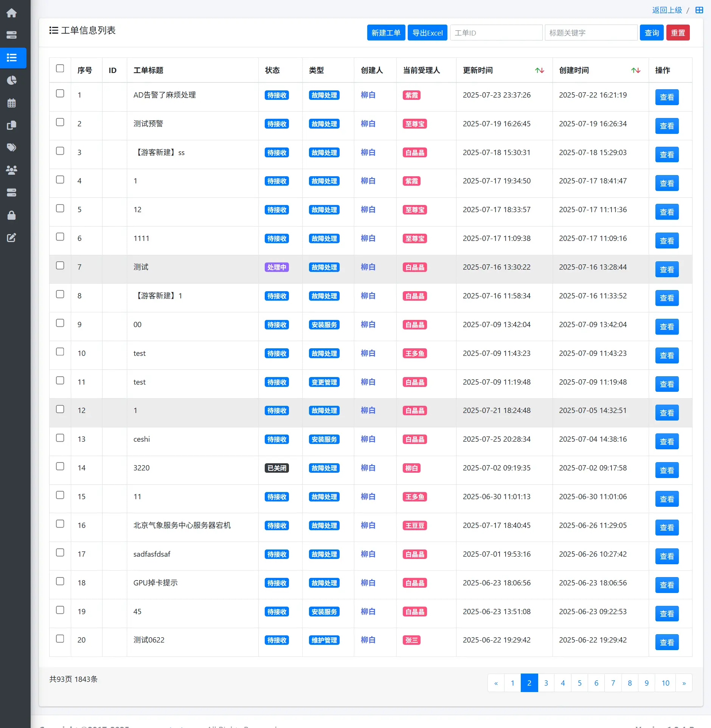This screenshot has width=711, height=728.
Task: Click the title 北京气象服务中心服务器宕机
Action: coord(182,525)
